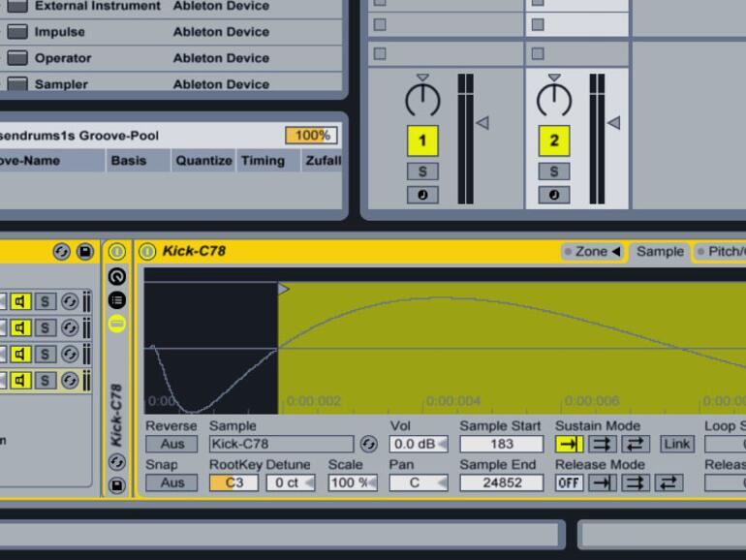
Task: Solo the third chain
Action: (x=45, y=354)
